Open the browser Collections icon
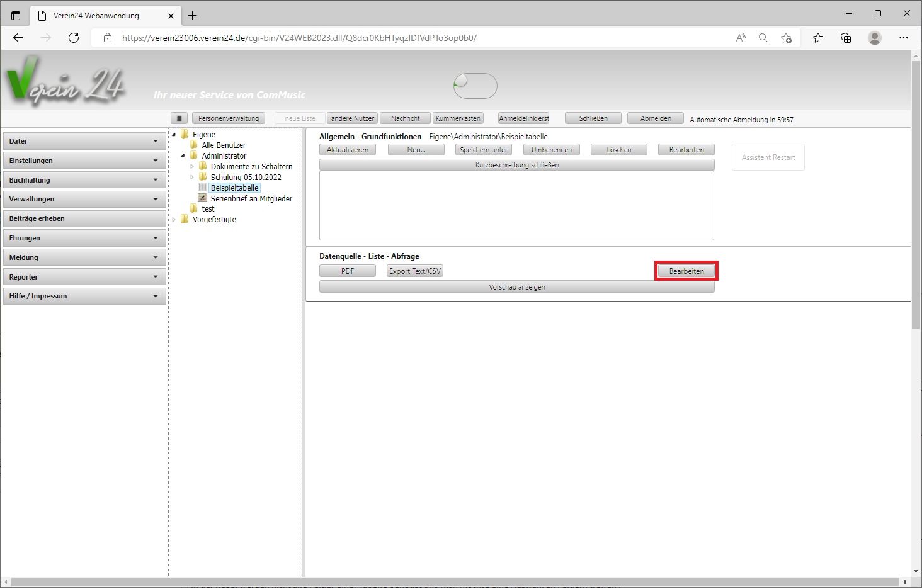The image size is (922, 588). (846, 38)
